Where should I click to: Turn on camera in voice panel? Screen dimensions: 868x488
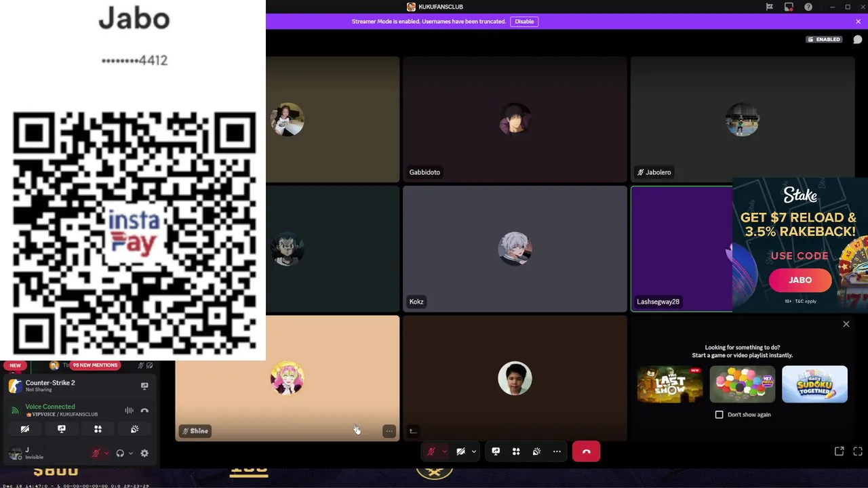[25, 429]
